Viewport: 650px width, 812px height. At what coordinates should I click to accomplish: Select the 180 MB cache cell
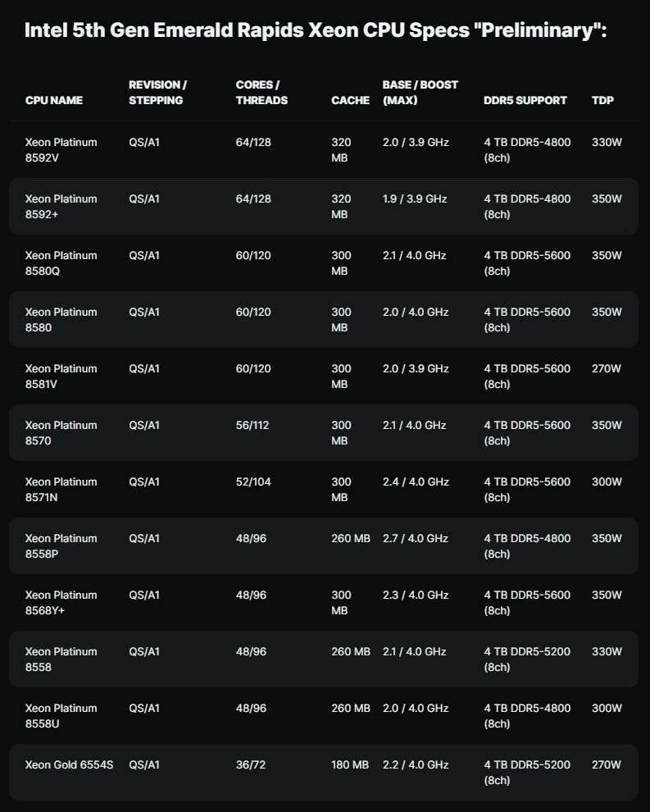point(351,764)
